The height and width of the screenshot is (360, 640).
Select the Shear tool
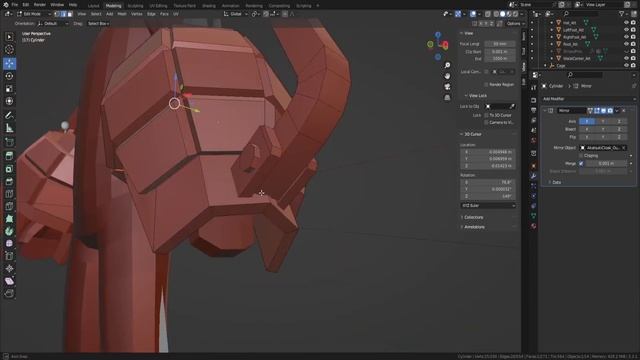tap(9, 281)
